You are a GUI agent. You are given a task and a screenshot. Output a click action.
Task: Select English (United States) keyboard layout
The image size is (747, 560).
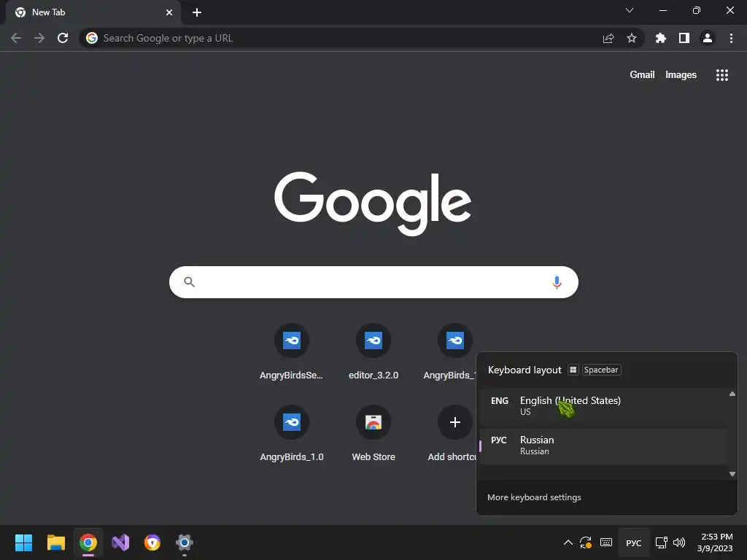tap(603, 406)
